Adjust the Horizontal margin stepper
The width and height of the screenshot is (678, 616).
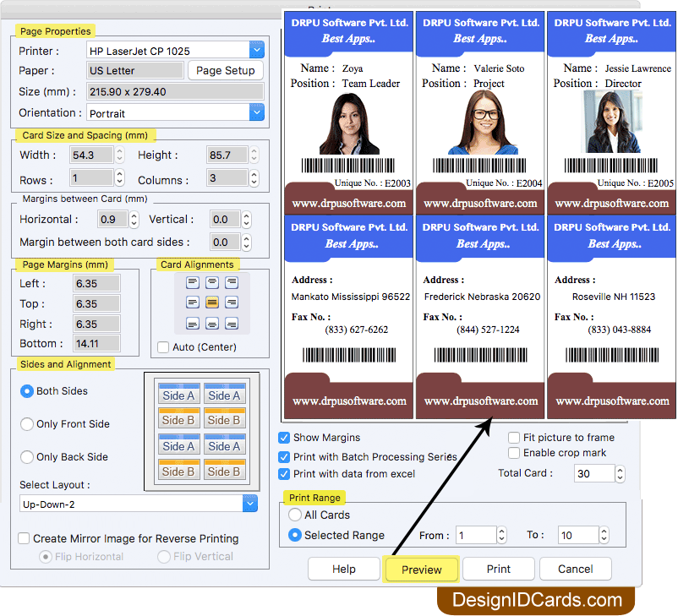pyautogui.click(x=134, y=220)
